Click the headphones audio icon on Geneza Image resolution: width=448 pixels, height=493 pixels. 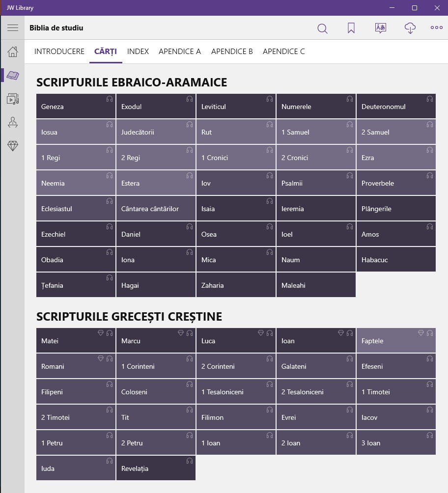[x=110, y=99]
